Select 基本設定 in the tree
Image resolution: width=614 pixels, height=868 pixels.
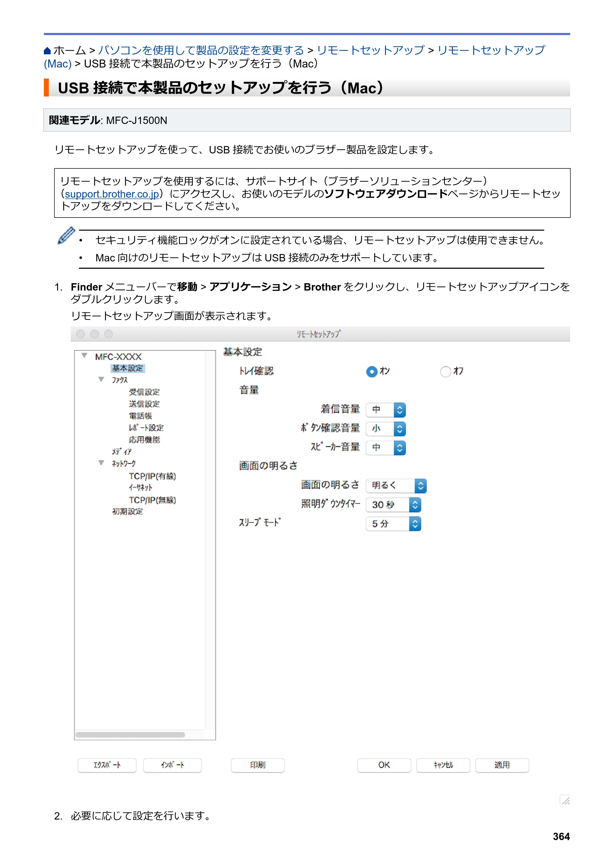[x=127, y=368]
